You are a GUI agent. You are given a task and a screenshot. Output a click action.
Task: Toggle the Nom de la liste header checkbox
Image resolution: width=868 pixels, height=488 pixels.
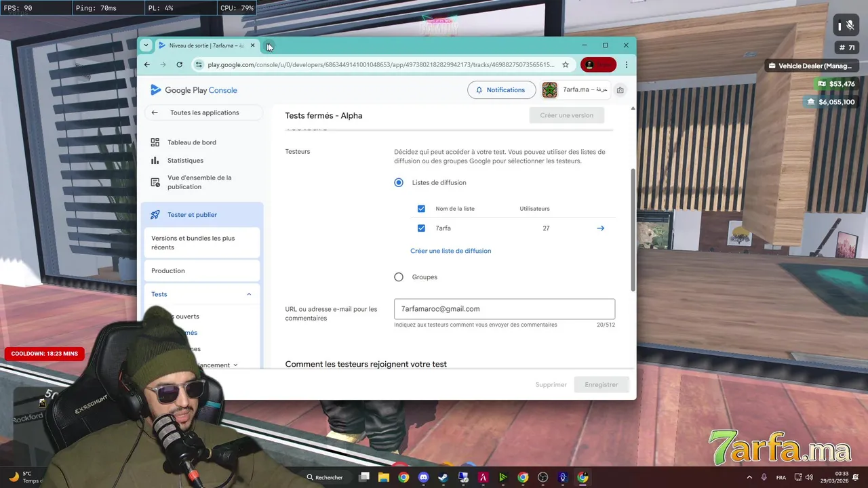(x=421, y=209)
